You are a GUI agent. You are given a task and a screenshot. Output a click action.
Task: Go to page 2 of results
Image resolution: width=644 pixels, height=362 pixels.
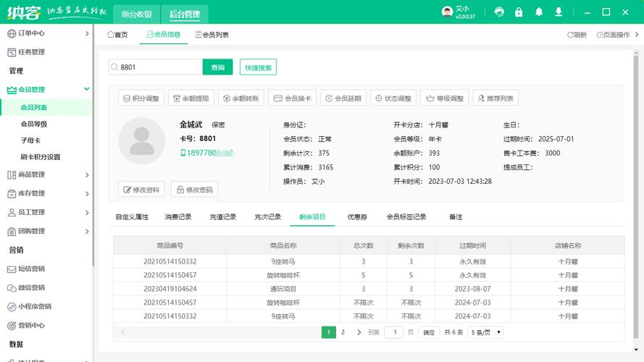[x=343, y=332]
